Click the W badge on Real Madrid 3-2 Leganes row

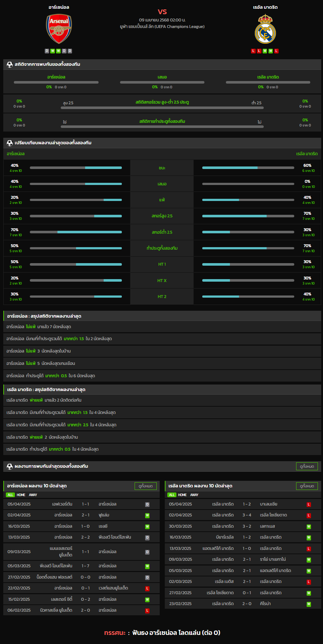click(x=309, y=527)
